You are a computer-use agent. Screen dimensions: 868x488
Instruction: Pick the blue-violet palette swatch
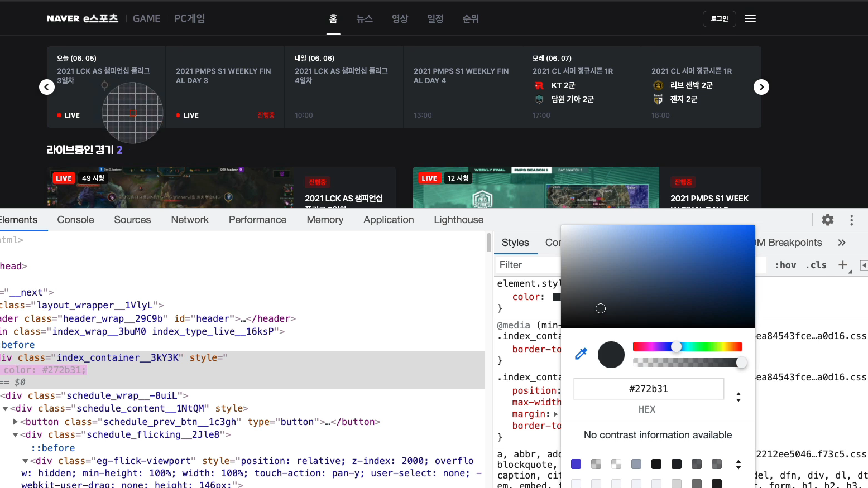576,464
